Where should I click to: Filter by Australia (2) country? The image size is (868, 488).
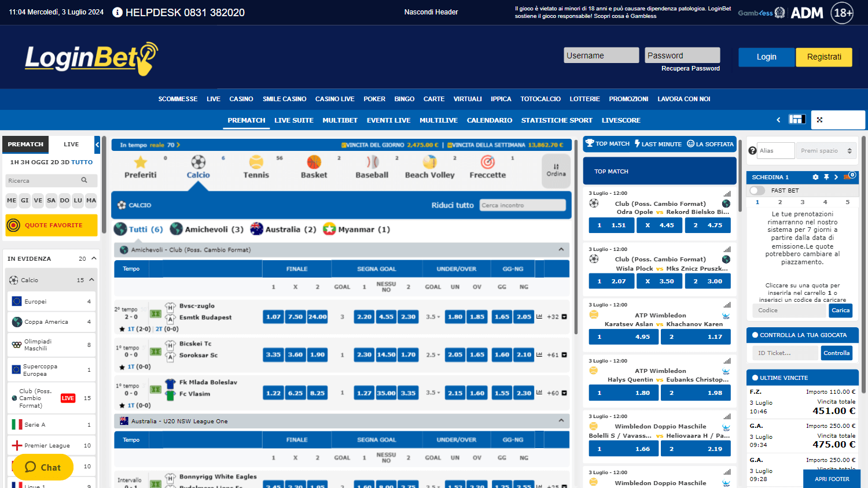tap(284, 229)
